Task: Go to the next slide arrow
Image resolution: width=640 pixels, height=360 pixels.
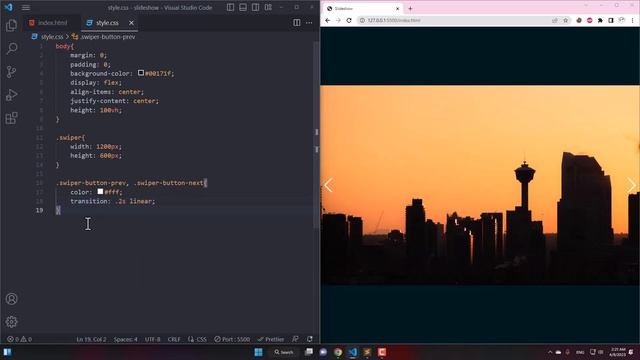Action: pos(631,185)
